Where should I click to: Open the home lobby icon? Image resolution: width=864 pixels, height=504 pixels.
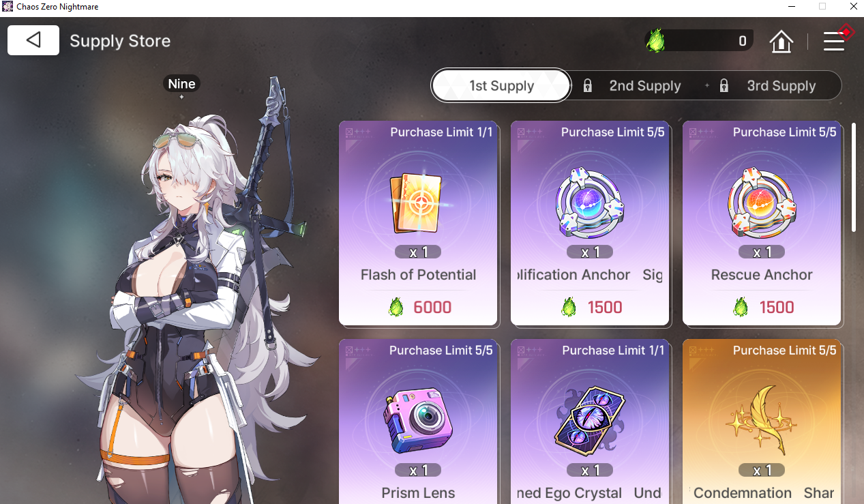[781, 42]
